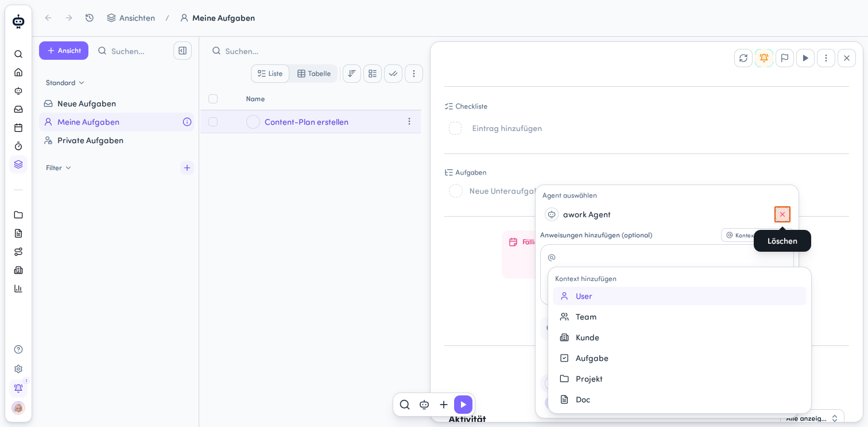The image size is (868, 427).
Task: Open the Content-Plan erstellen task link
Action: tap(307, 122)
